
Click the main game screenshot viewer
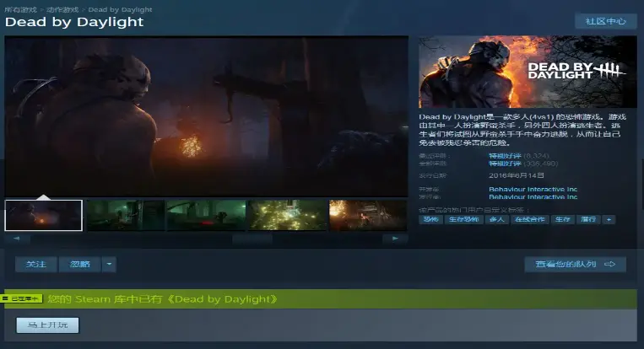tap(206, 116)
